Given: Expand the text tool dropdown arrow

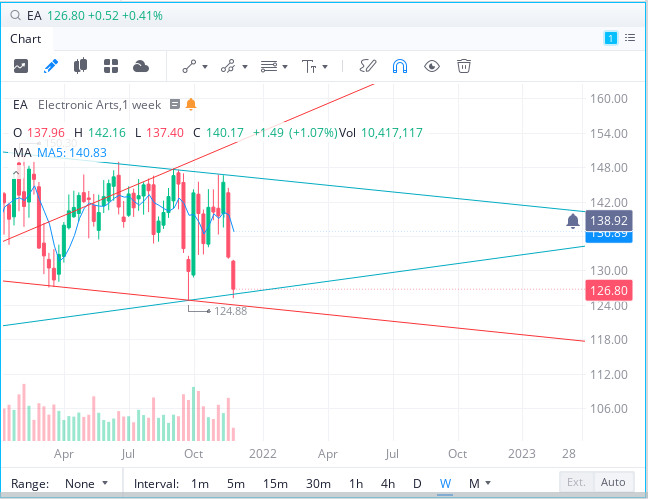Looking at the screenshot, I should tap(325, 67).
